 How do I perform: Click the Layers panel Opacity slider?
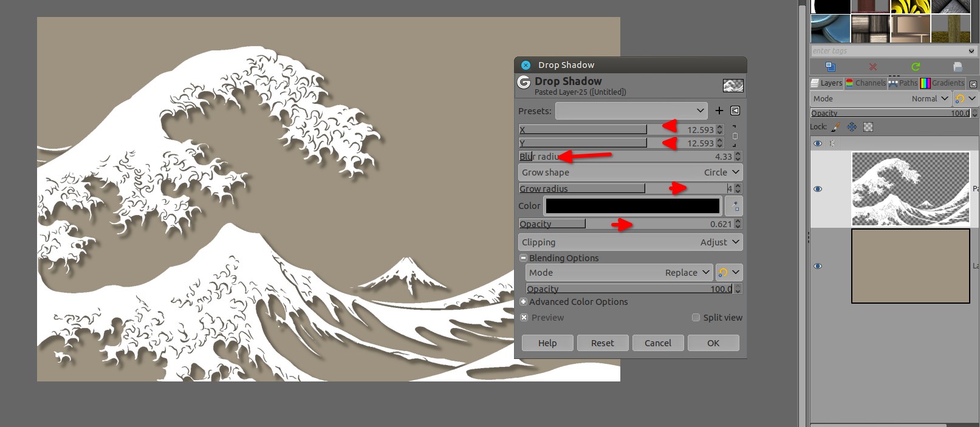point(891,113)
